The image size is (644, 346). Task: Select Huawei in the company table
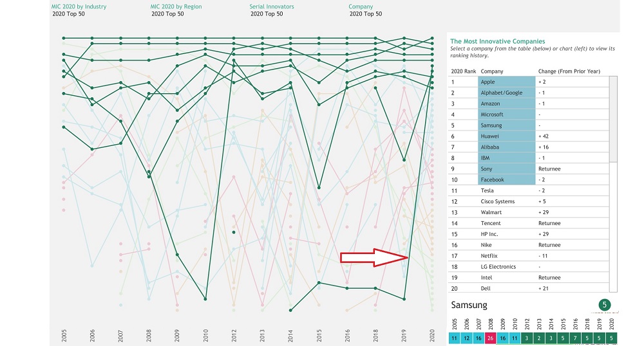tap(506, 136)
